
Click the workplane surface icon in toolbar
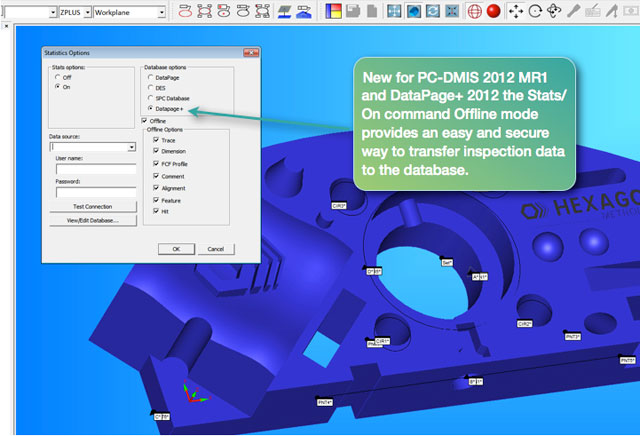pos(284,12)
